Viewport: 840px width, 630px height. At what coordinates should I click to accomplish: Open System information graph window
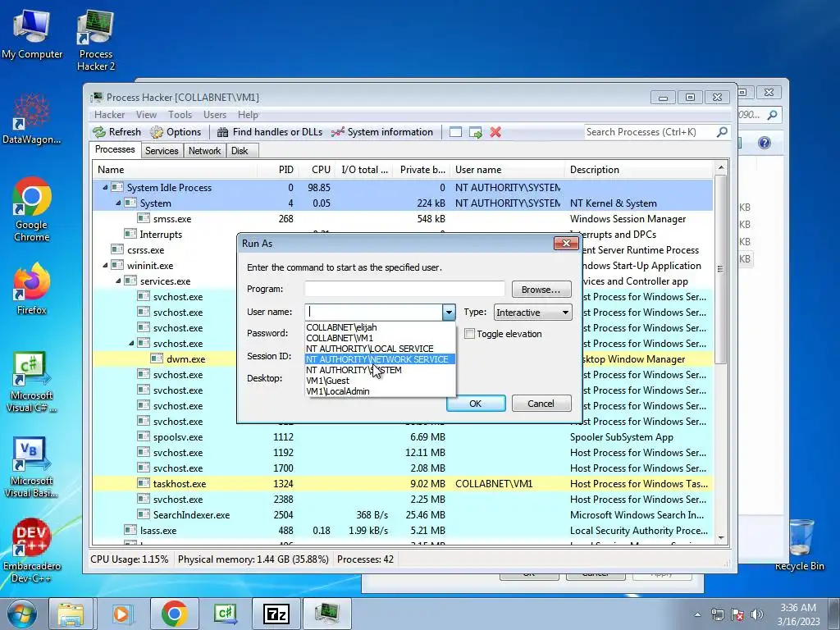[382, 132]
